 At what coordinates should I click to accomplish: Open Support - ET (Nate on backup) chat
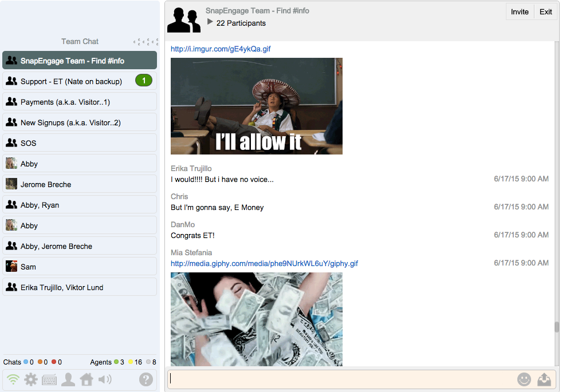click(x=71, y=81)
